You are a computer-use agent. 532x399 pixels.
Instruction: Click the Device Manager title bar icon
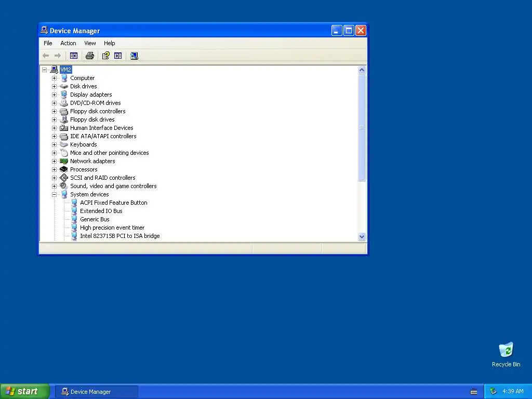[44, 30]
